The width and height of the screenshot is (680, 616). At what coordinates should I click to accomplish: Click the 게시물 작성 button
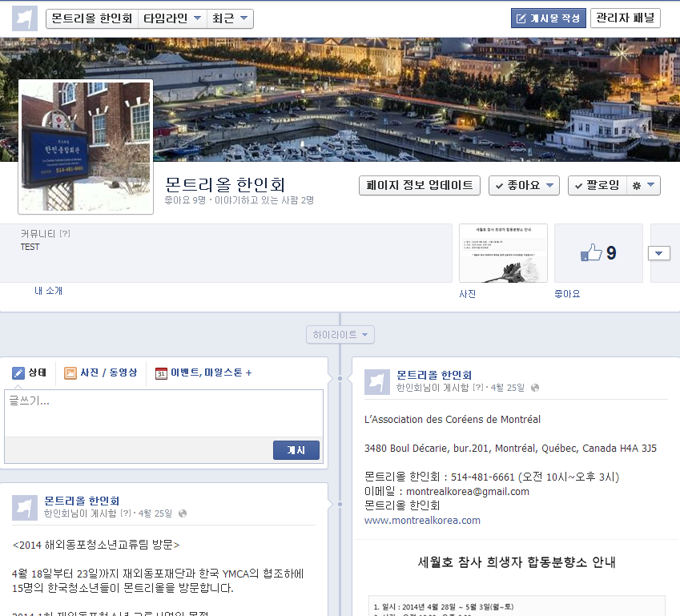pos(548,18)
